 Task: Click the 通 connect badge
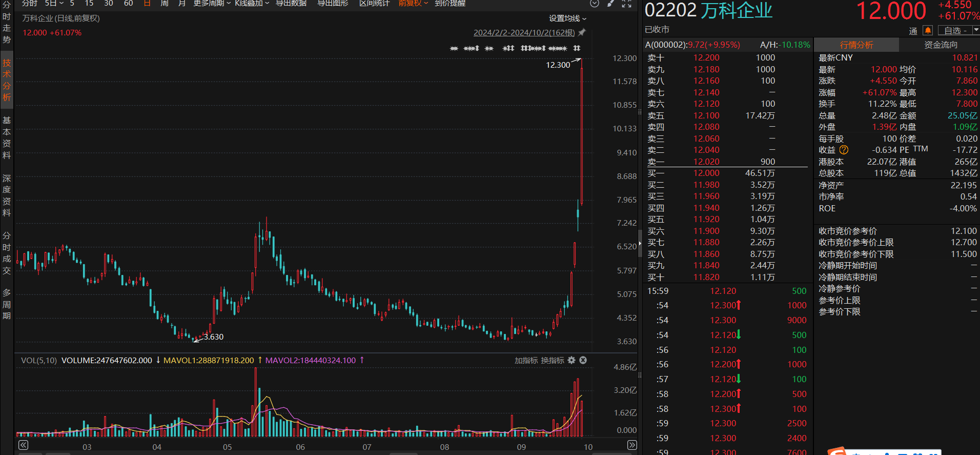point(913,31)
